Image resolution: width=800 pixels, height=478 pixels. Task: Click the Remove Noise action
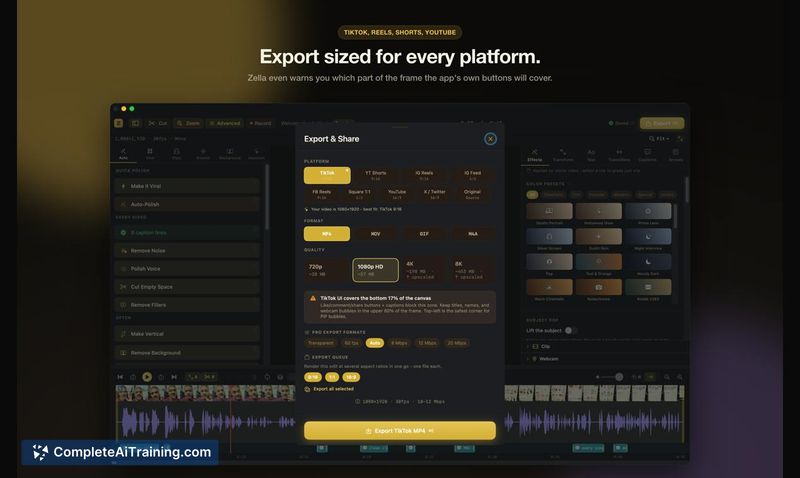pyautogui.click(x=187, y=250)
